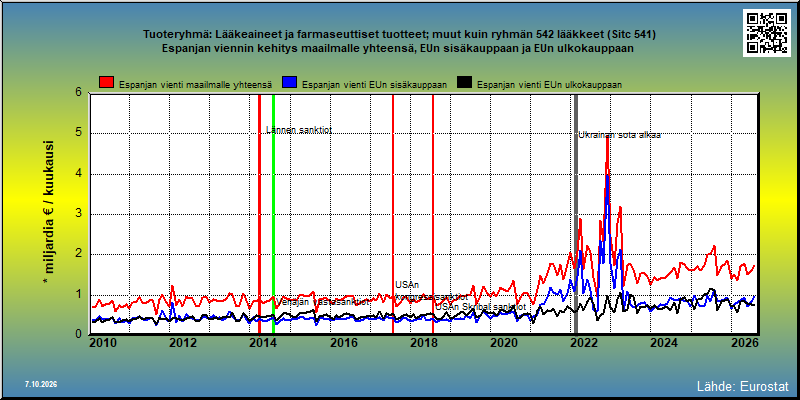Viewport: 800px width, 400px height.
Task: Click the y-axis value 1
Action: pyautogui.click(x=79, y=294)
